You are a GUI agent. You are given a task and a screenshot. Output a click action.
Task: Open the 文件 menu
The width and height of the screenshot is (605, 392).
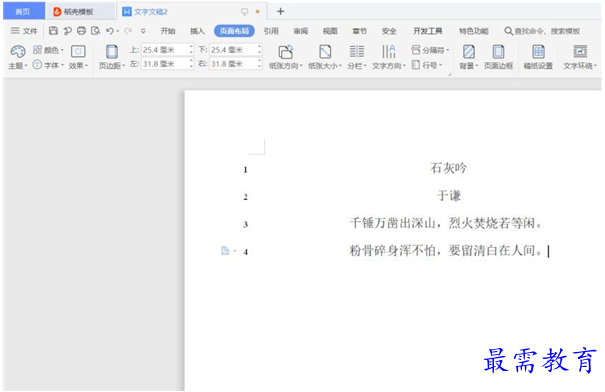coord(24,31)
